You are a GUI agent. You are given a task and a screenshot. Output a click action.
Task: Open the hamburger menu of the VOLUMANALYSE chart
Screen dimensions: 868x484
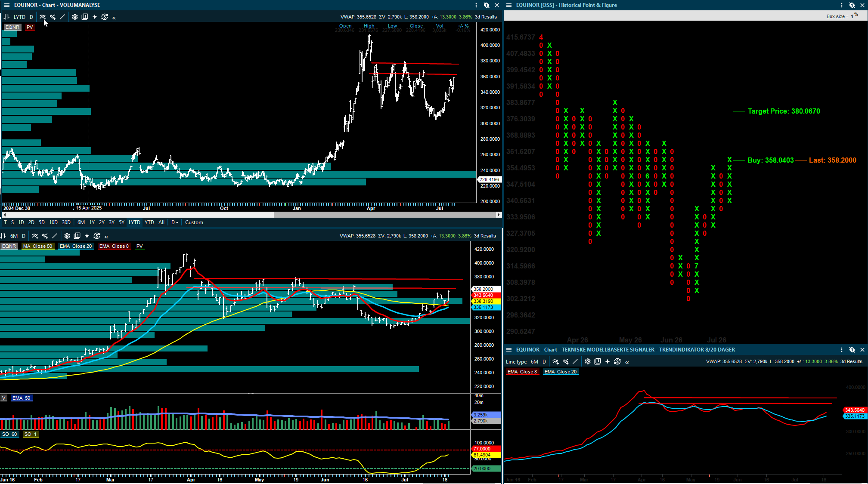(x=6, y=5)
